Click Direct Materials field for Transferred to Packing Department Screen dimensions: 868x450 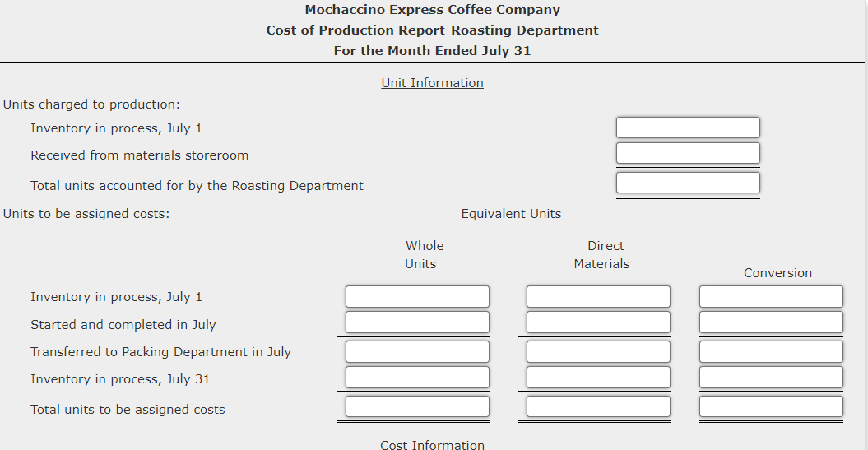point(598,351)
